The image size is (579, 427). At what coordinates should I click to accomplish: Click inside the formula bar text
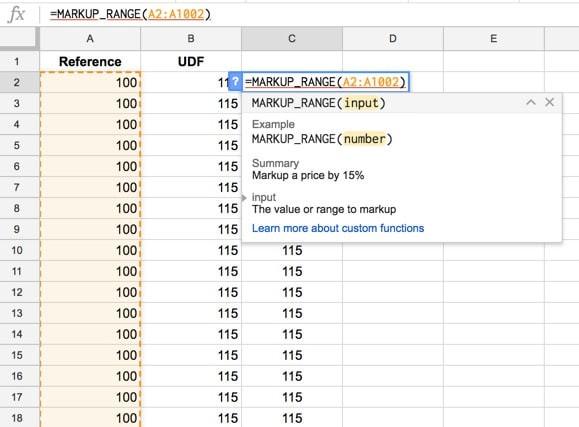pyautogui.click(x=130, y=14)
